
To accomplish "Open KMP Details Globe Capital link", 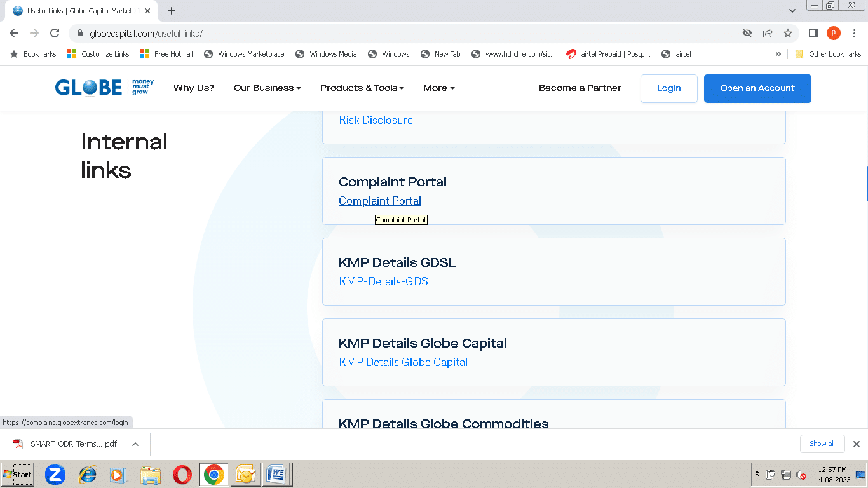I will tap(403, 362).
